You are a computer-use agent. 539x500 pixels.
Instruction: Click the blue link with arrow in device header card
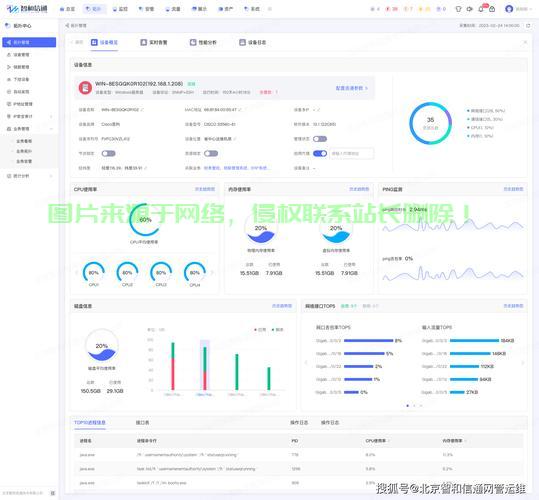pyautogui.click(x=352, y=88)
